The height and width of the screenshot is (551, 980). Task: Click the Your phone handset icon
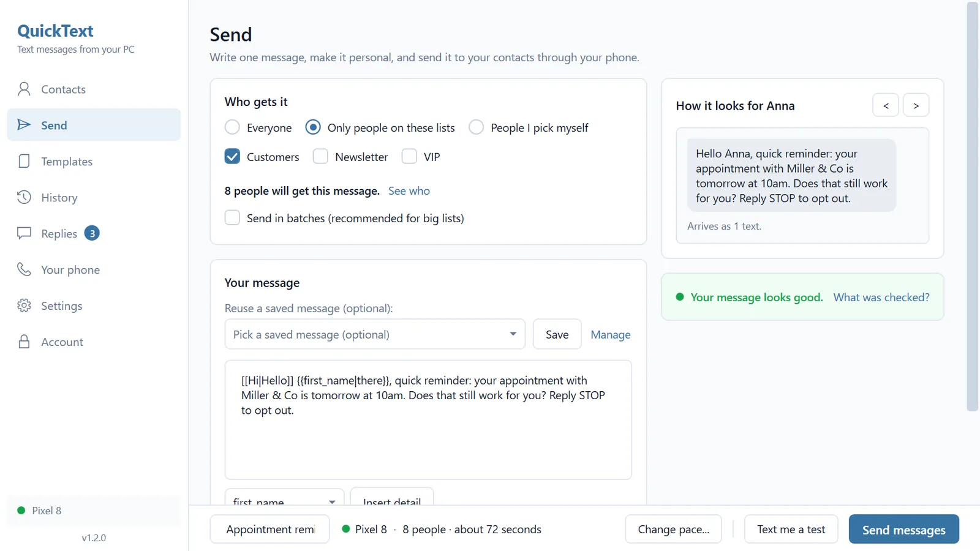point(24,269)
